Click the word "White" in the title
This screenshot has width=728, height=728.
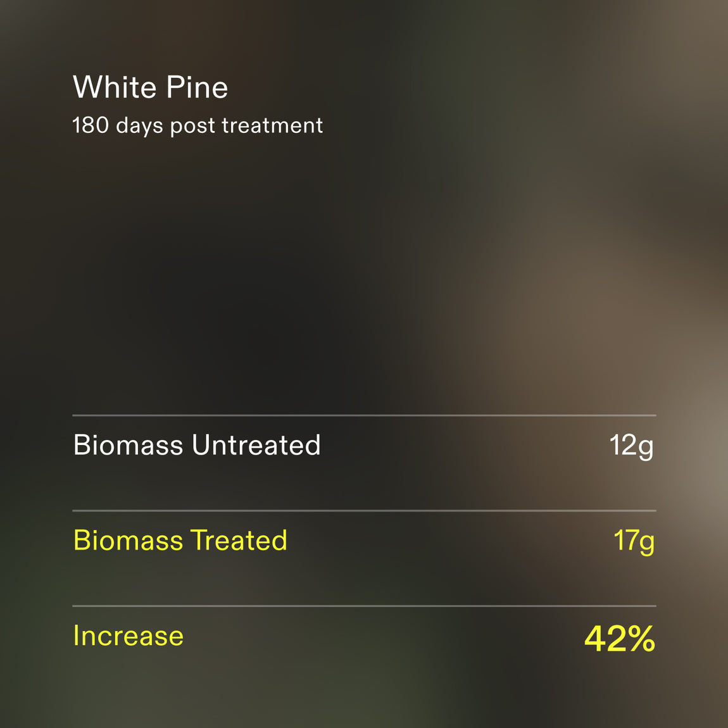(114, 87)
